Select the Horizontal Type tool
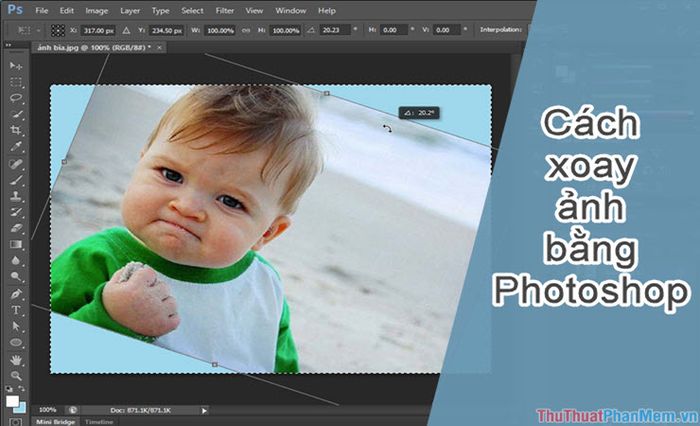This screenshot has height=426, width=700. pyautogui.click(x=16, y=310)
